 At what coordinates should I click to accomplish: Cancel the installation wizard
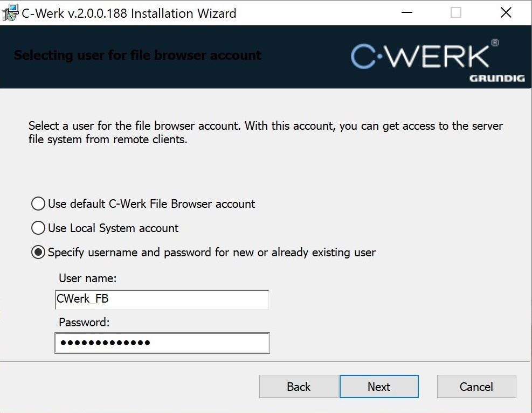click(476, 387)
